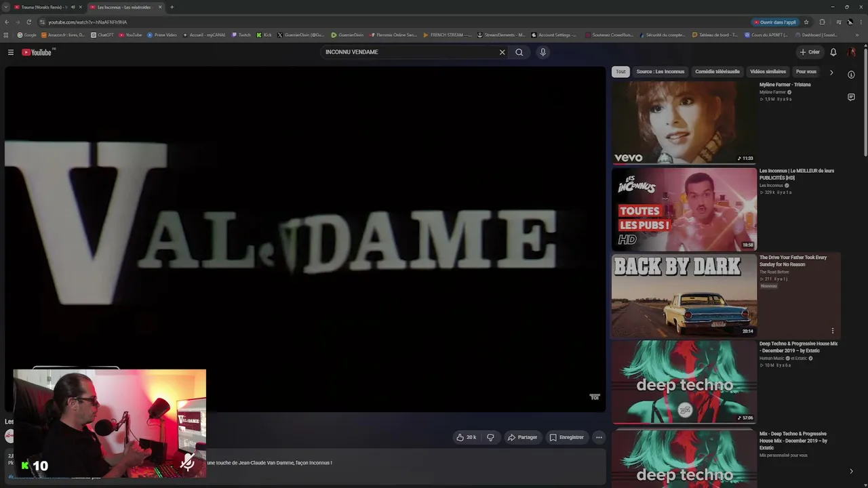Show more filter chips with arrow
The height and width of the screenshot is (488, 868).
(x=831, y=73)
